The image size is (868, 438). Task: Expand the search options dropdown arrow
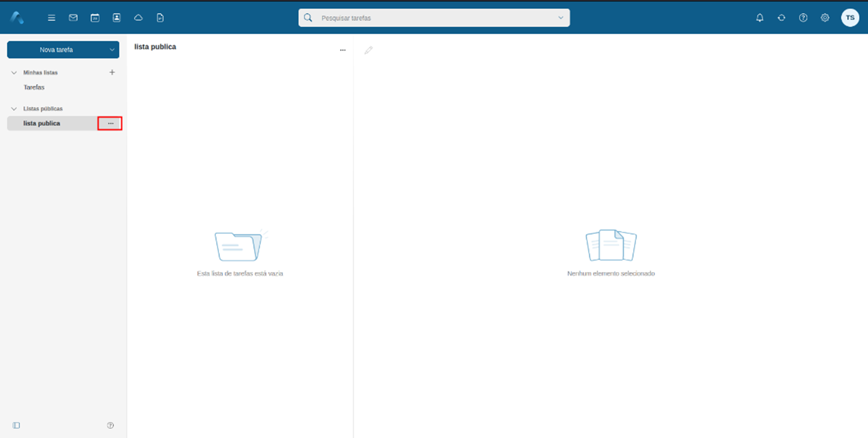[561, 18]
